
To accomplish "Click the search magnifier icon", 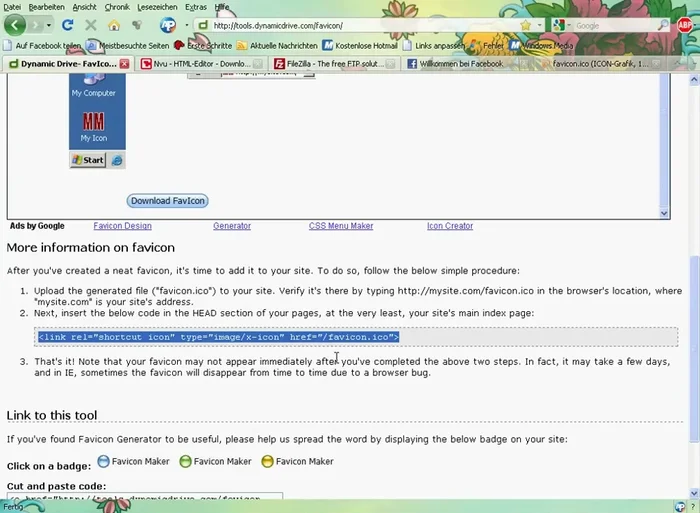I will [x=663, y=25].
